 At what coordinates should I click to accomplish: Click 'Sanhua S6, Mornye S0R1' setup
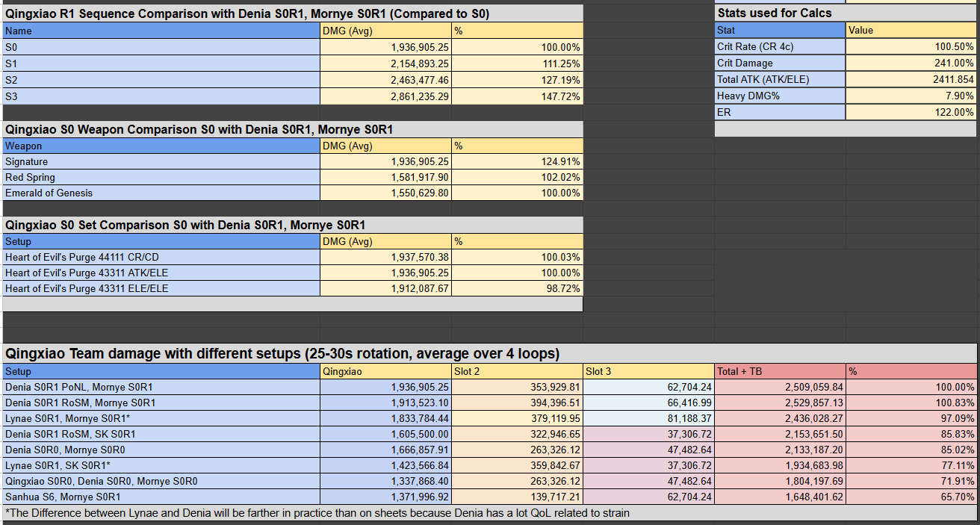tap(161, 497)
